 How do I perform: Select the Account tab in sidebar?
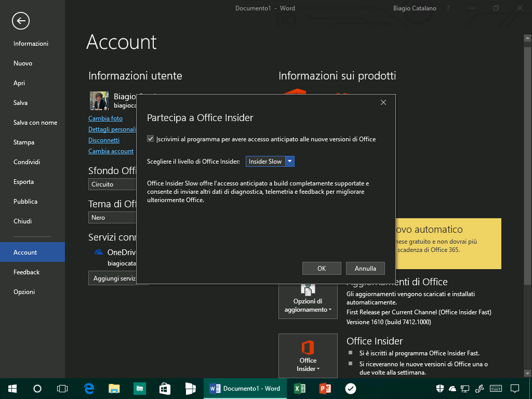32,252
